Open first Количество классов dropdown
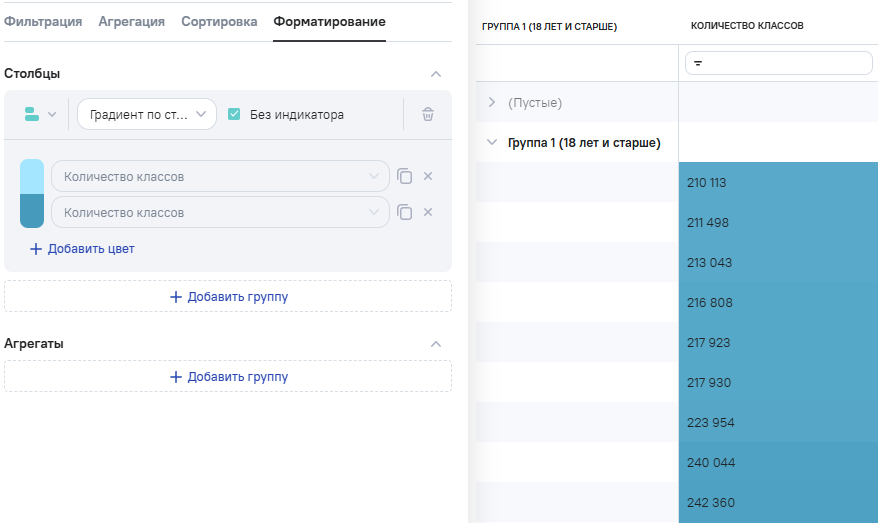 pos(220,176)
